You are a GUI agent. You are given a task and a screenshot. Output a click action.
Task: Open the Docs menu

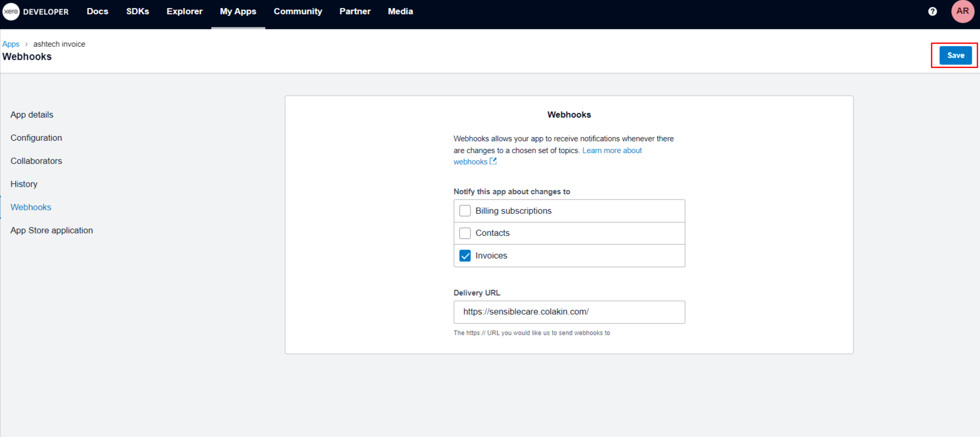coord(97,11)
